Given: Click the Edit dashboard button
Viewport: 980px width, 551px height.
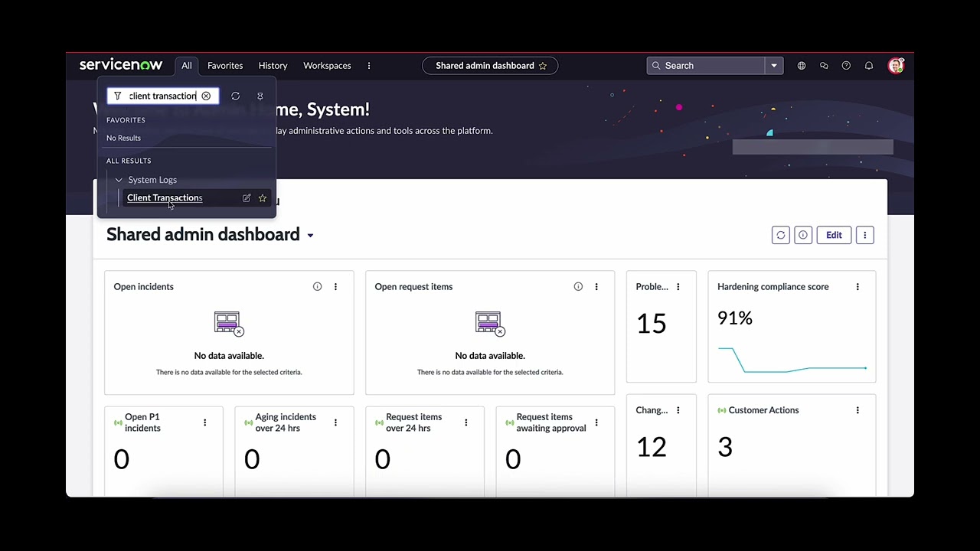Looking at the screenshot, I should 834,235.
